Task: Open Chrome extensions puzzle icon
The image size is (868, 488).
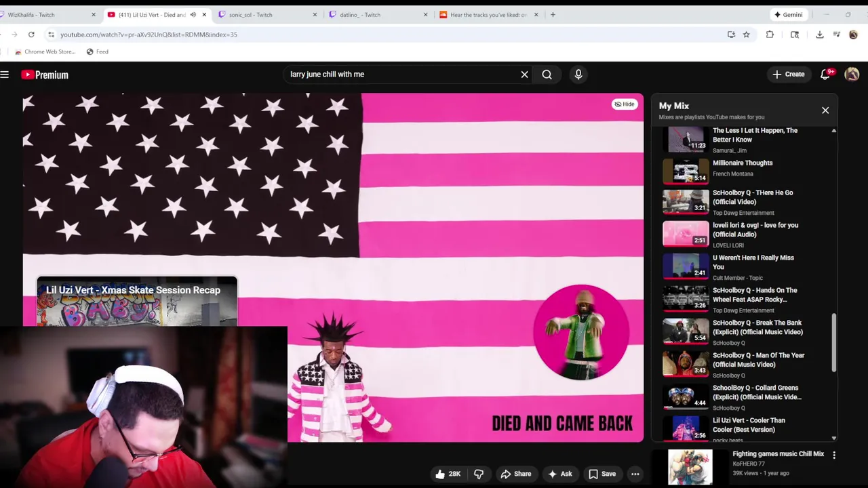Action: coord(770,35)
